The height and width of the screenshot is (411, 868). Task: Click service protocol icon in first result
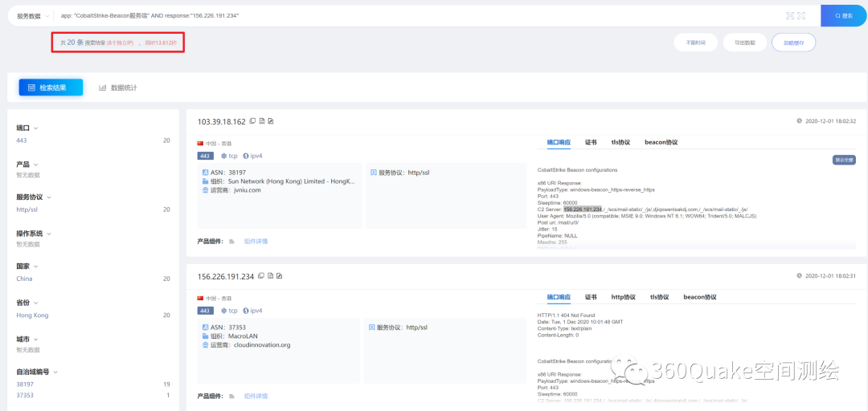[373, 173]
